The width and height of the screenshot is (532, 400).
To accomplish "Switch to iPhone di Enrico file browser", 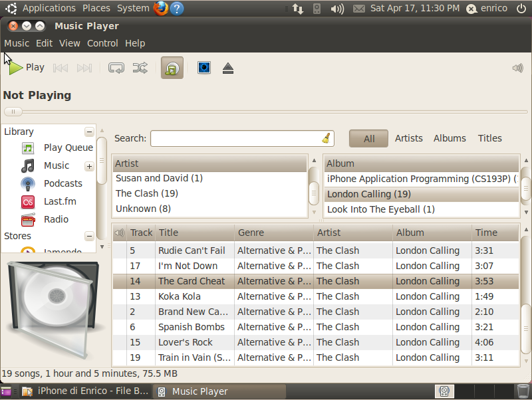I will click(x=85, y=391).
